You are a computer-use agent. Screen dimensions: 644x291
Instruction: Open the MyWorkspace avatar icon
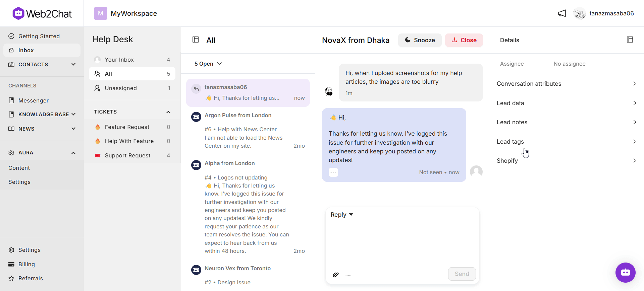pyautogui.click(x=100, y=13)
